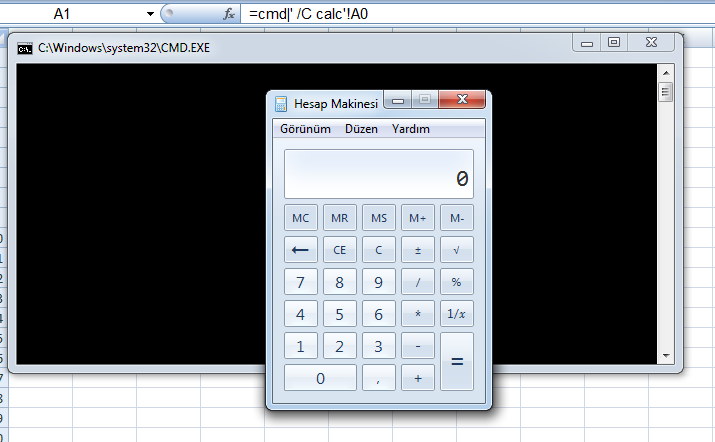Click the digit 1 key
This screenshot has width=715, height=442.
(x=301, y=346)
